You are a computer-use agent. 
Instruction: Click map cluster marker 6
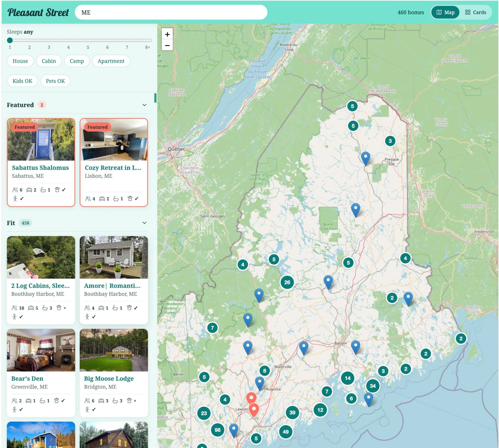[351, 398]
